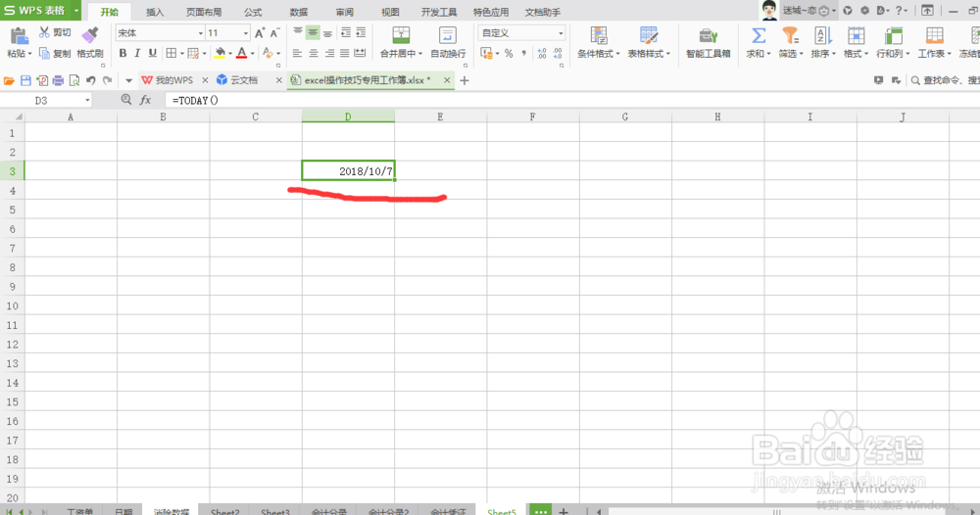The width and height of the screenshot is (980, 515).
Task: Open the number format combo box
Action: [x=522, y=33]
